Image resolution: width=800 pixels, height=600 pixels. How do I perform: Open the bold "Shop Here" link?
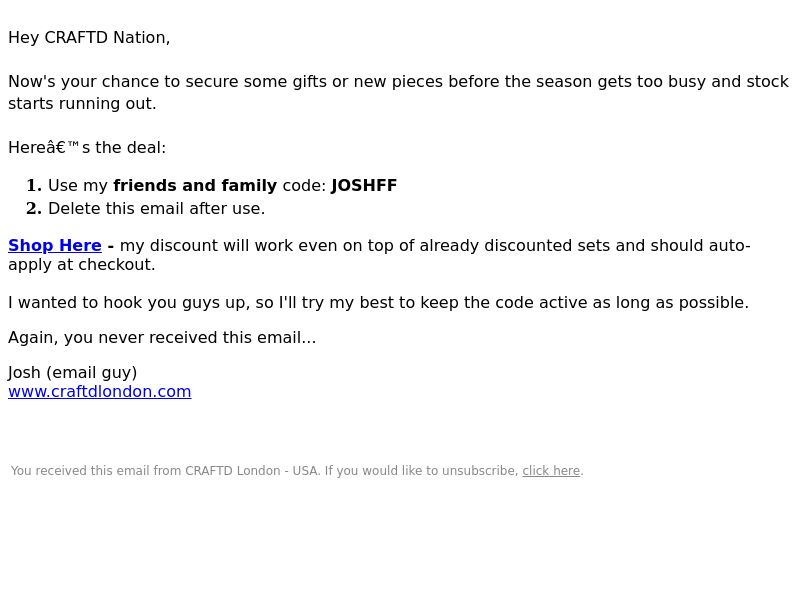coord(55,245)
